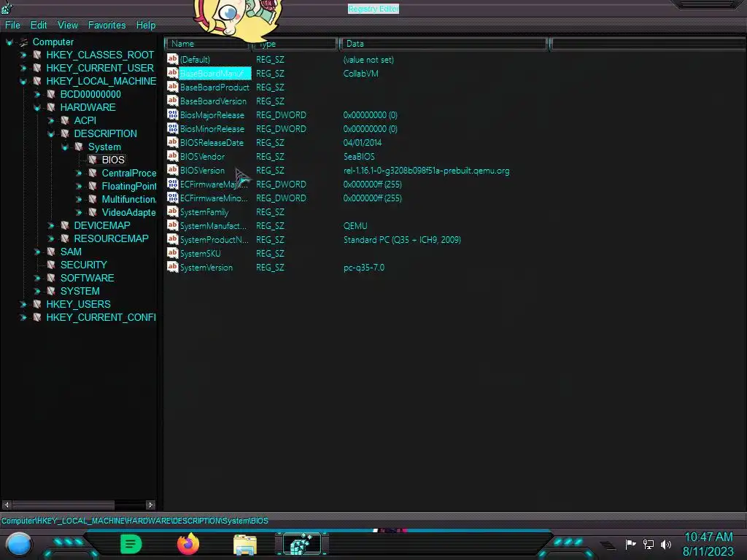Click the (Default) value string icon
747x560 pixels.
coord(172,59)
